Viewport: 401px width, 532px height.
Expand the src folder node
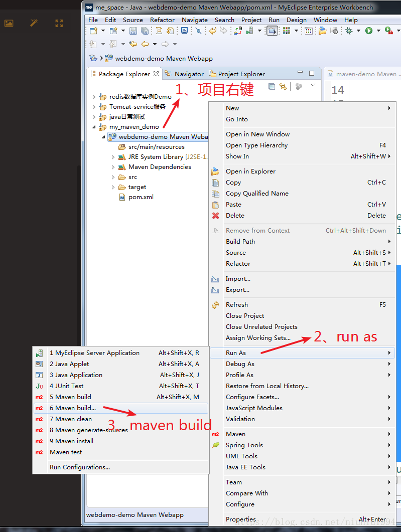coord(113,177)
